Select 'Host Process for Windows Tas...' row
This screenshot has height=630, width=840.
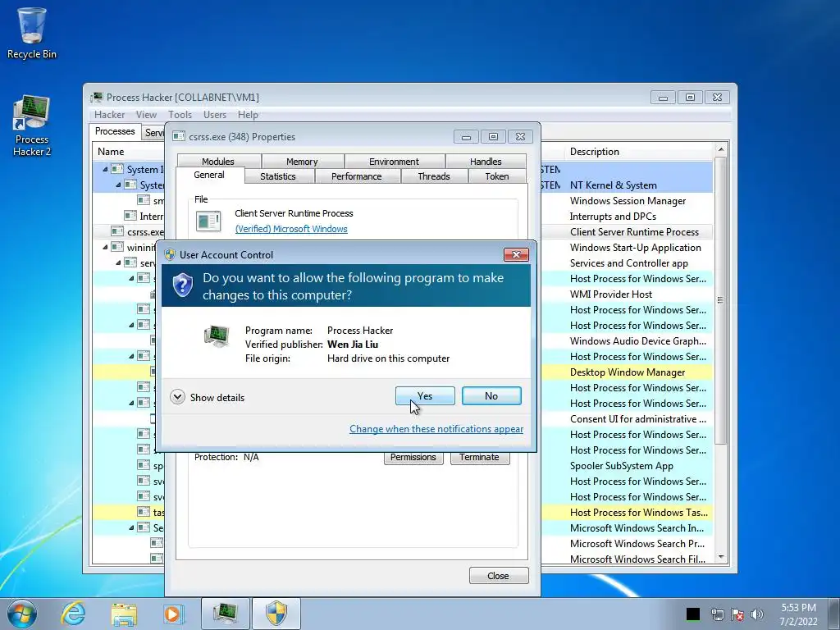click(x=638, y=512)
